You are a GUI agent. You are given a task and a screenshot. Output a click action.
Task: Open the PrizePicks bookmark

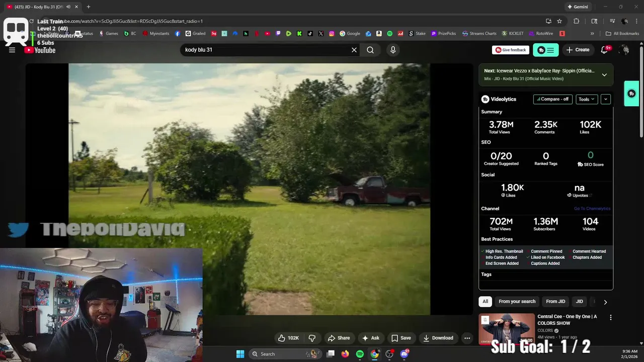click(443, 34)
